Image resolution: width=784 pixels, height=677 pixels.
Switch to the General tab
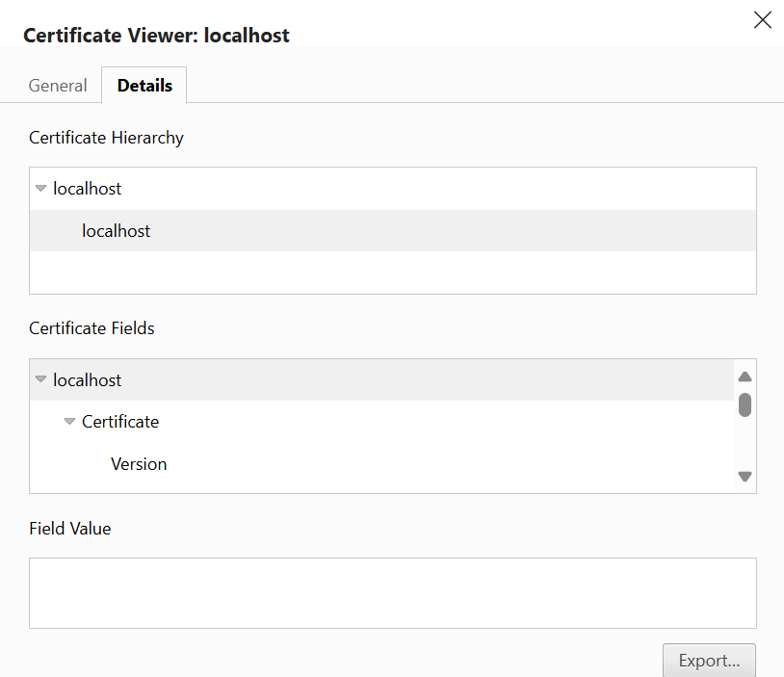(x=58, y=86)
